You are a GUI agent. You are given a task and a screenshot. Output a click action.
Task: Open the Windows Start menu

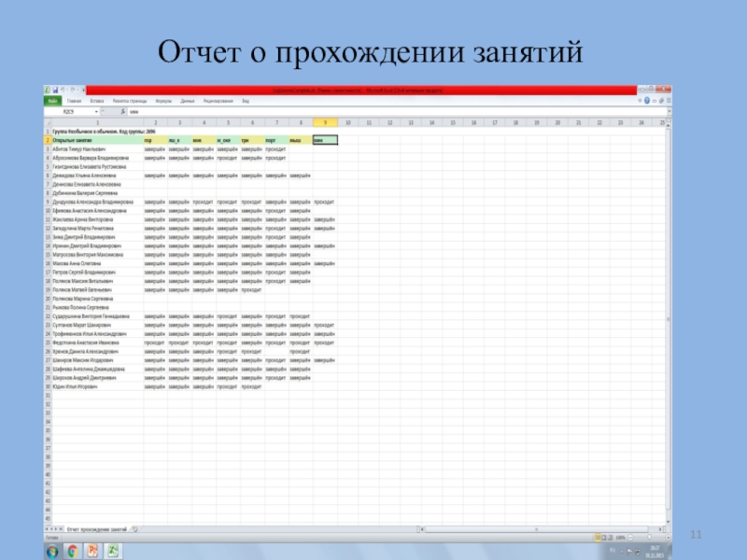point(50,549)
